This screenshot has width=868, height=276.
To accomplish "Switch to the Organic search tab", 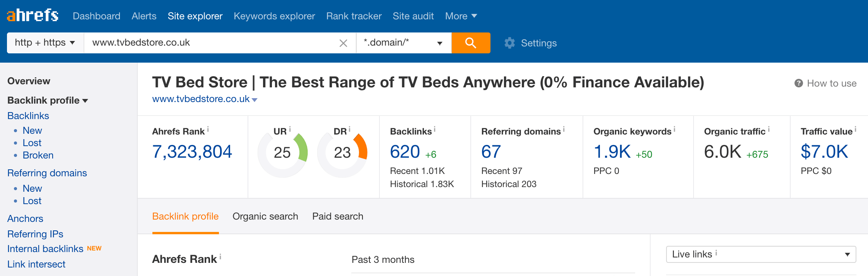I will coord(265,216).
